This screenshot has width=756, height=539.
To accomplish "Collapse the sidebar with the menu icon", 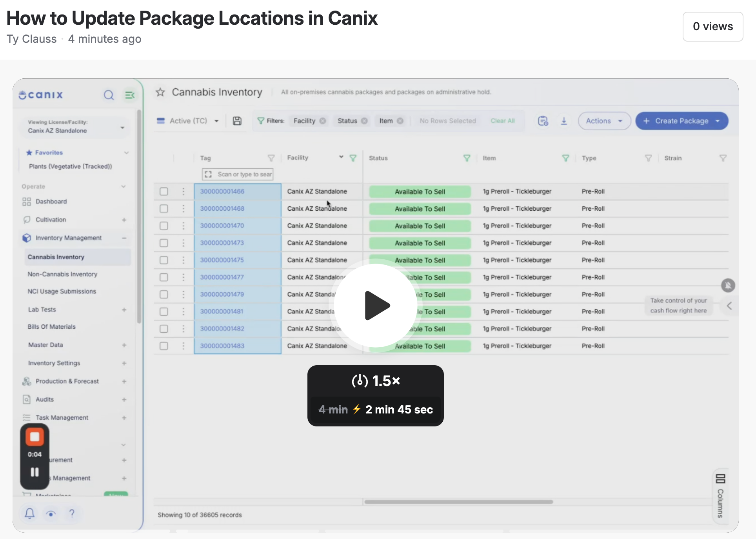I will (130, 95).
